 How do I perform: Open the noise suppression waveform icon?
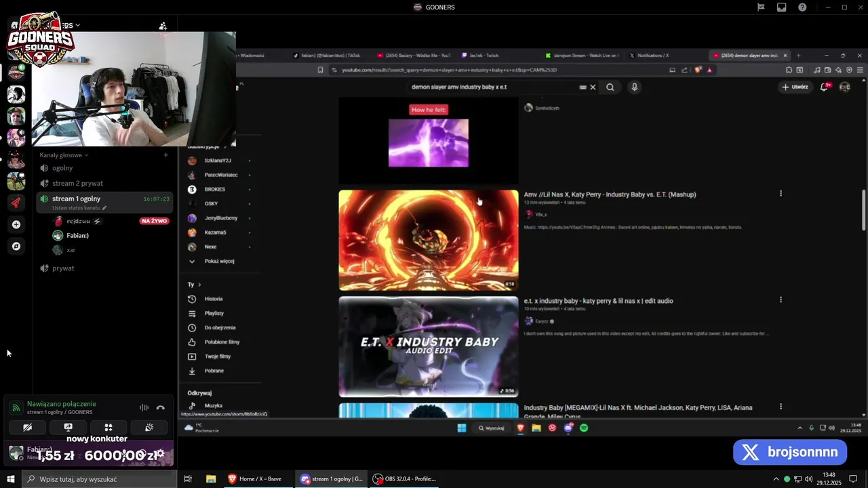click(144, 407)
